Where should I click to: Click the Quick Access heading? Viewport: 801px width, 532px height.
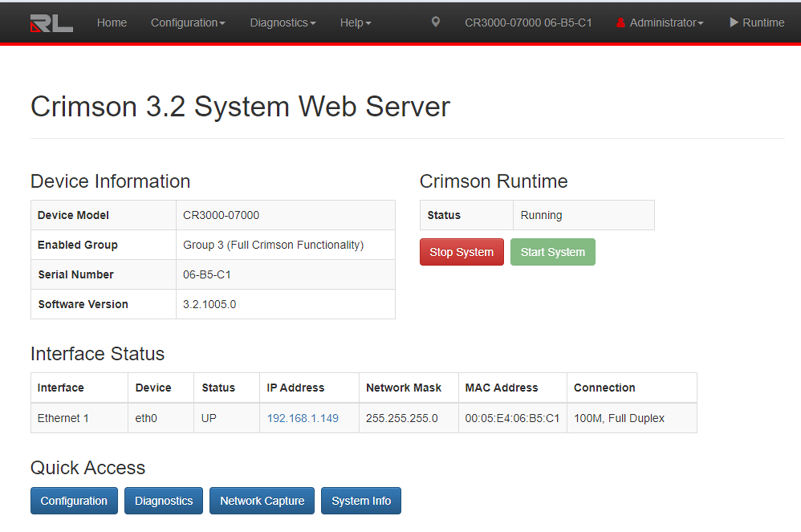(x=88, y=468)
